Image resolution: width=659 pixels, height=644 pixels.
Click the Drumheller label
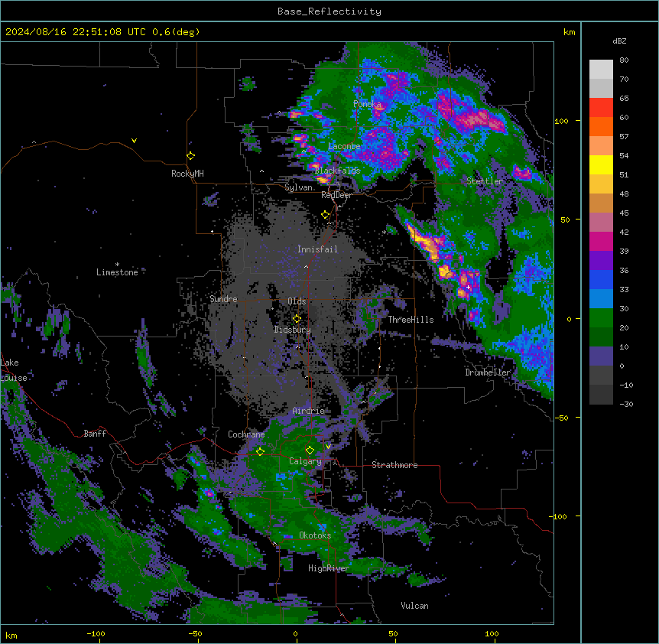click(488, 372)
